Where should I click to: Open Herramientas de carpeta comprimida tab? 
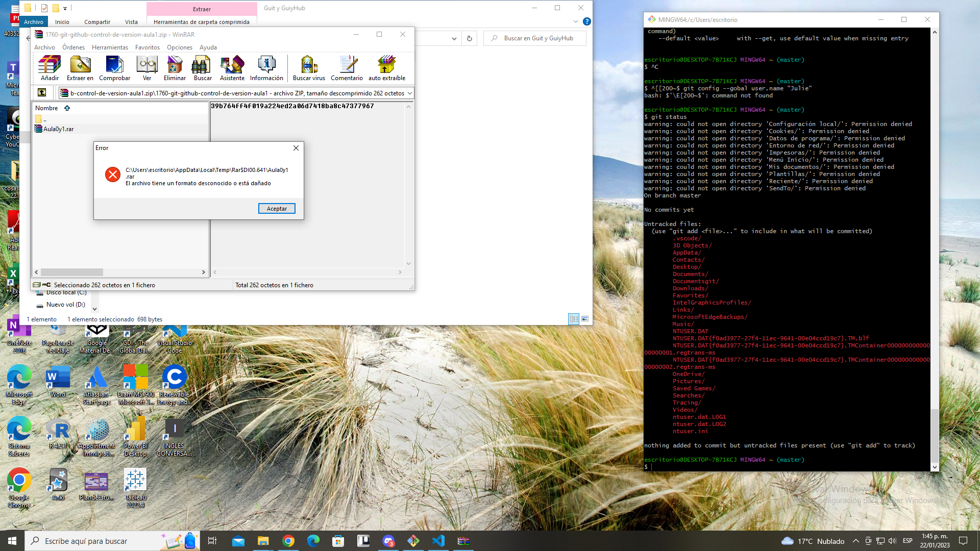coord(202,22)
